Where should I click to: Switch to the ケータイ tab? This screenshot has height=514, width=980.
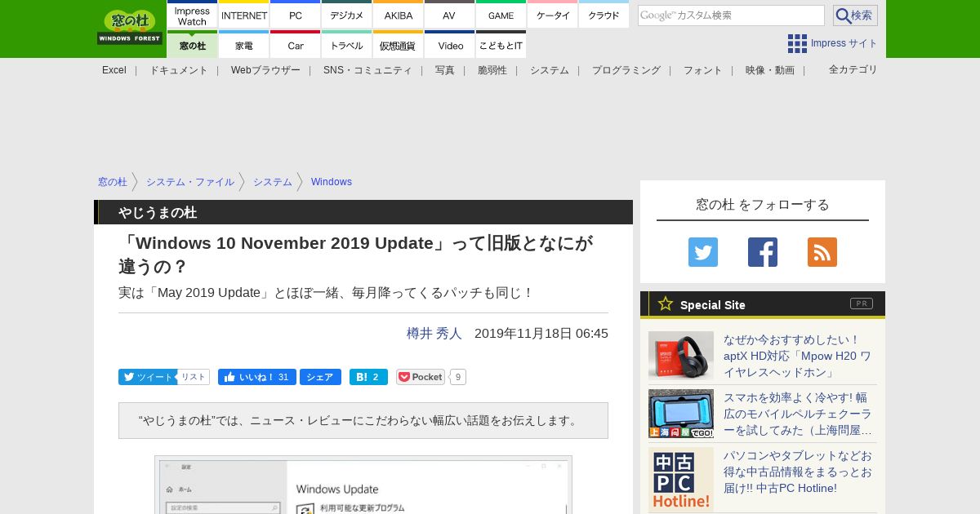coord(552,16)
